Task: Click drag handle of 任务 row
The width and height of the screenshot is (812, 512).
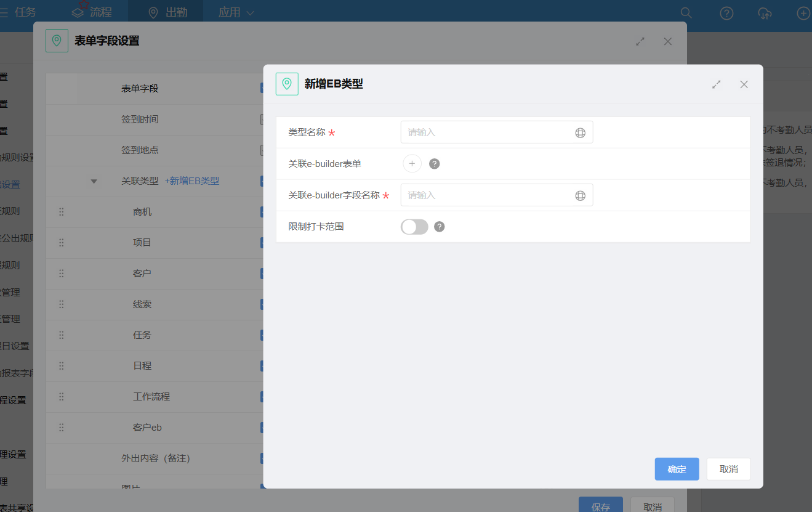Action: (x=61, y=335)
